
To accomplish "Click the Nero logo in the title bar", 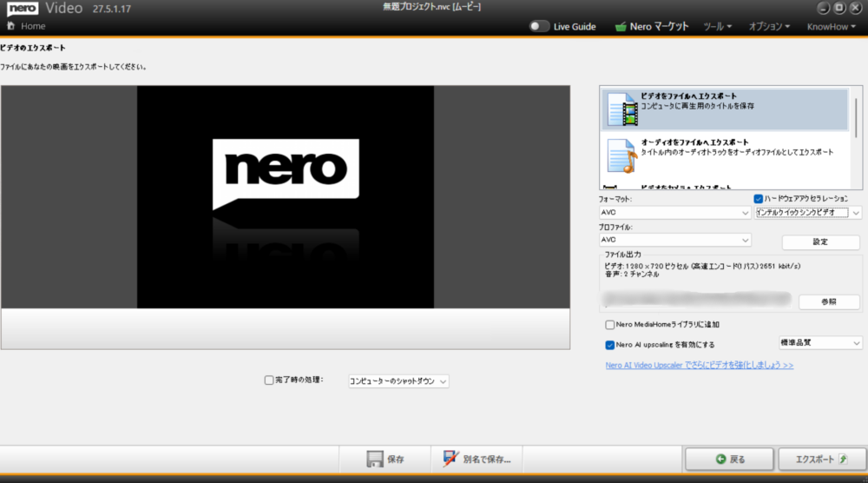I will pos(23,9).
